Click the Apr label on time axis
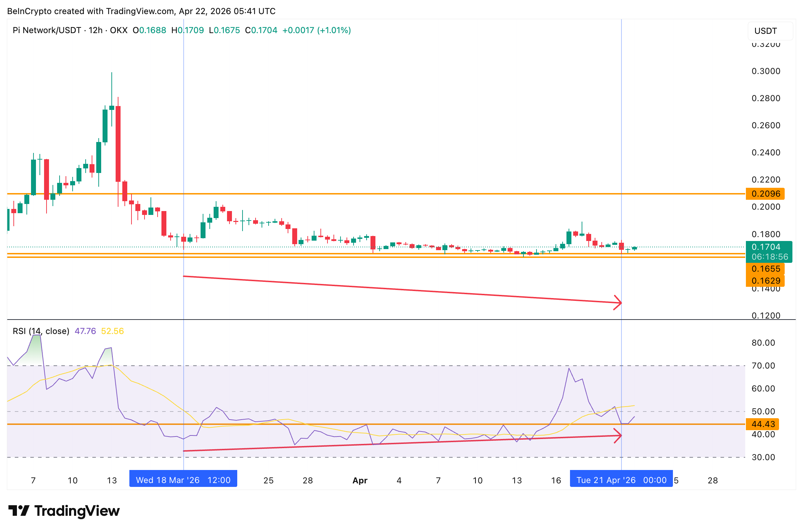803x532 pixels. [x=359, y=480]
